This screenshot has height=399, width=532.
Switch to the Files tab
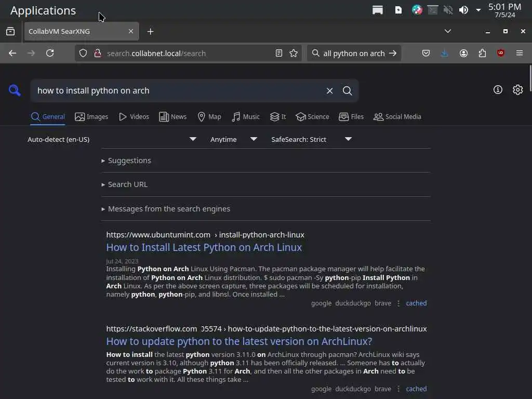click(351, 117)
